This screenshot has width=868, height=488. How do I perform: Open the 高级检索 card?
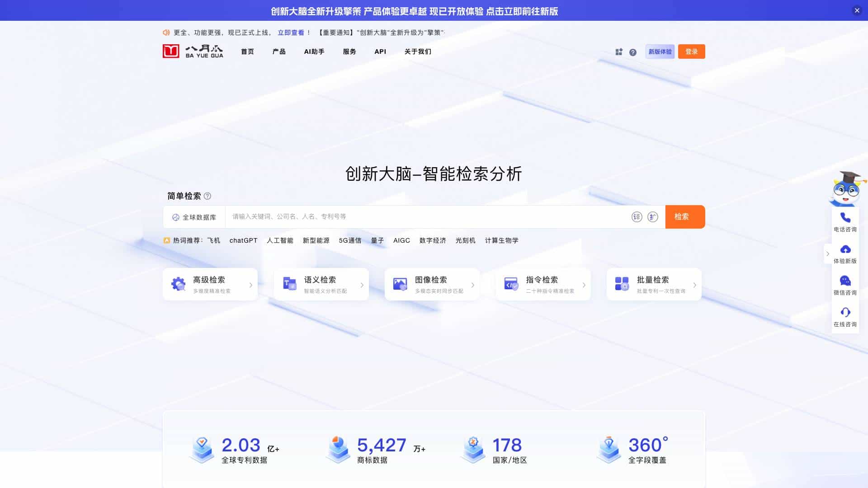(x=210, y=285)
